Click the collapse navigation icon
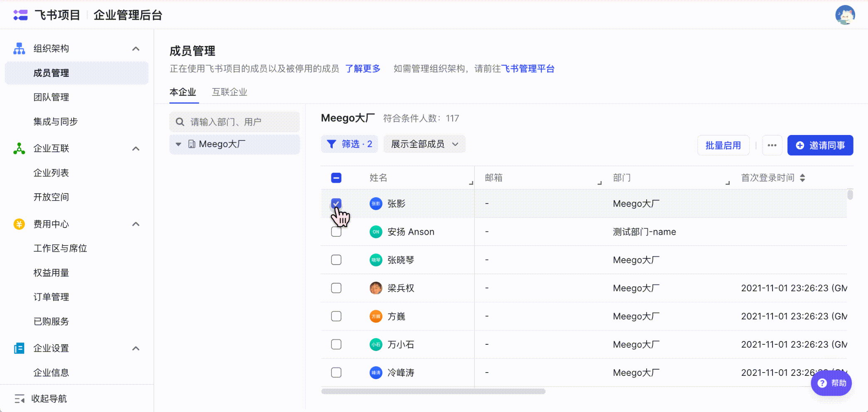Viewport: 868px width, 412px height. click(20, 399)
